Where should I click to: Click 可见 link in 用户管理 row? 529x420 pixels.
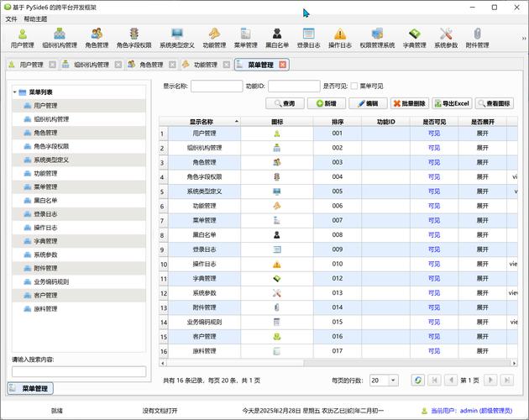click(434, 134)
